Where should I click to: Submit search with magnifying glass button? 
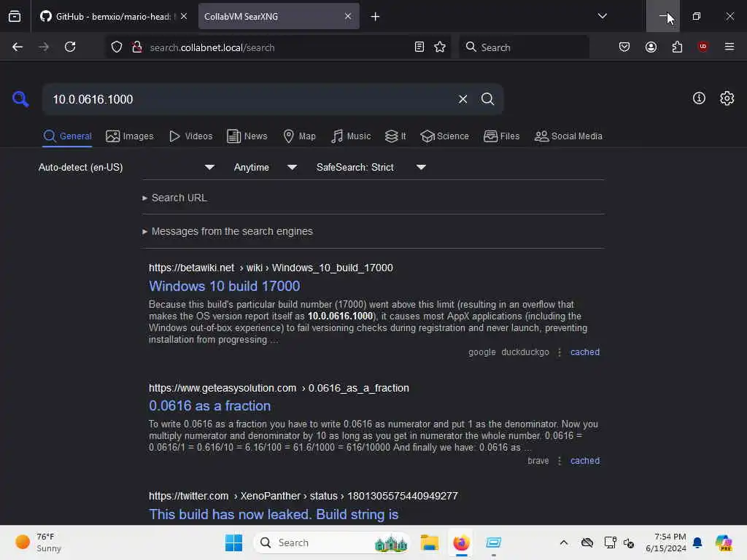click(x=487, y=99)
